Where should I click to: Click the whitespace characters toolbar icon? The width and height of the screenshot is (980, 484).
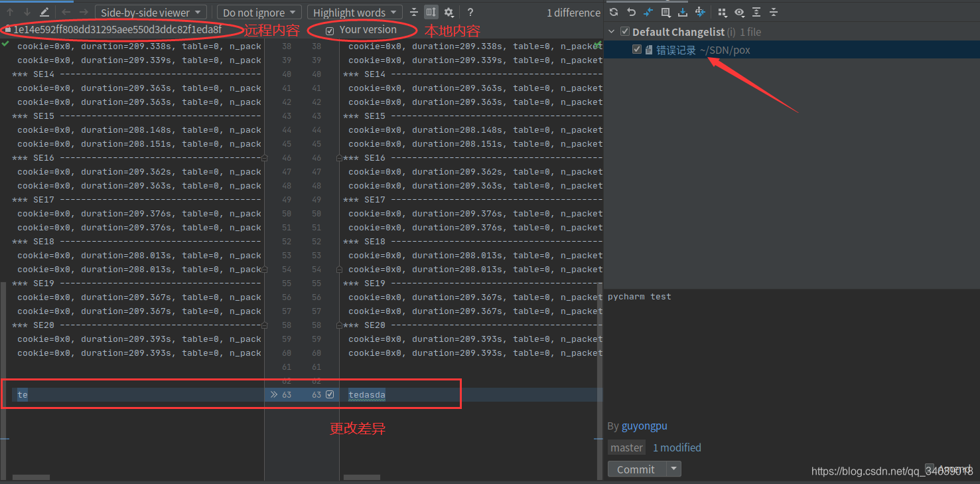(431, 12)
